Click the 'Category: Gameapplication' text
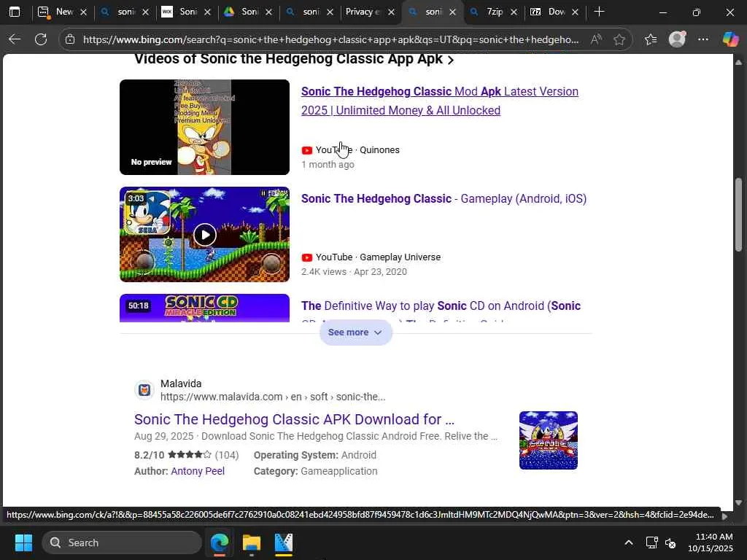747x560 pixels. (315, 471)
